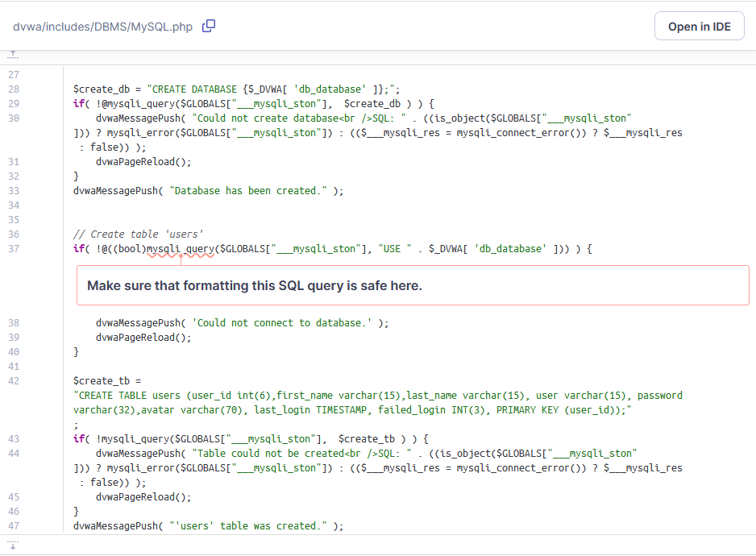The width and height of the screenshot is (756, 556).
Task: Expand hidden code lines above line 27
Action: tap(13, 55)
